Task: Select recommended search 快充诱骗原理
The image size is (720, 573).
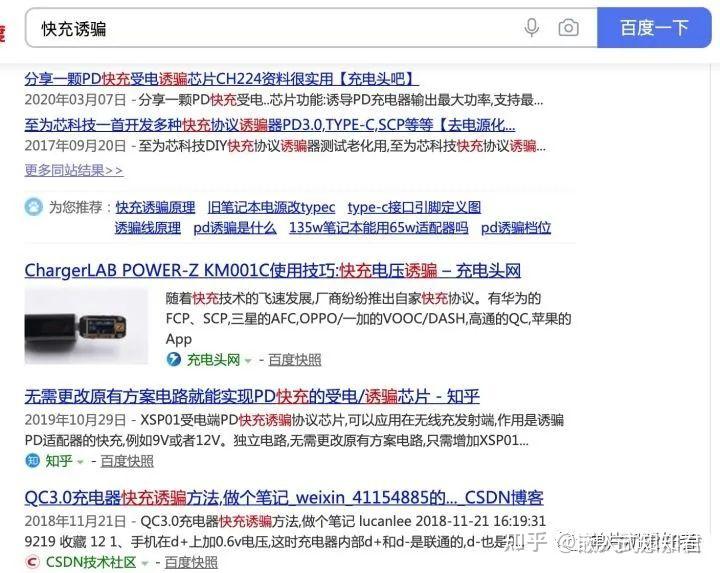Action: (x=155, y=208)
